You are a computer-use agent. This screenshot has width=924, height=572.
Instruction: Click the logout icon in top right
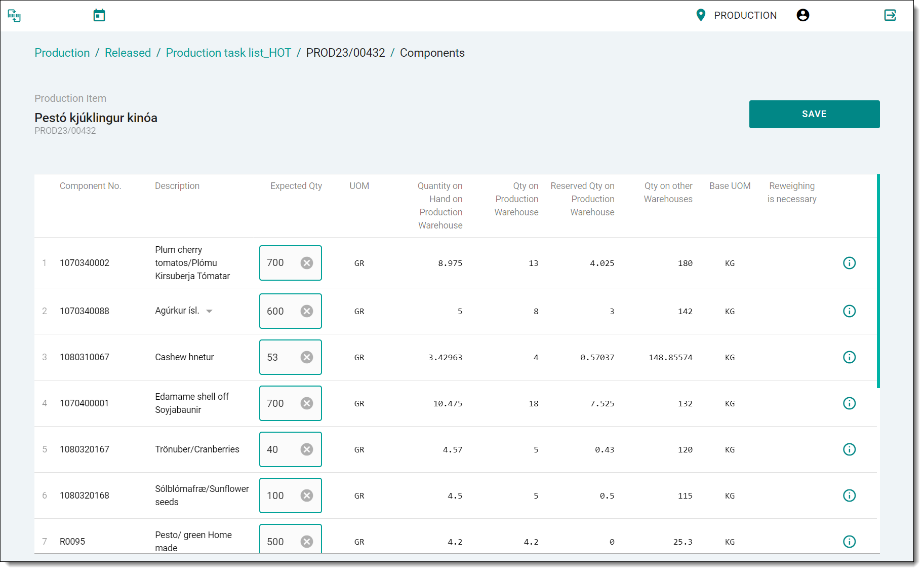[x=890, y=15]
